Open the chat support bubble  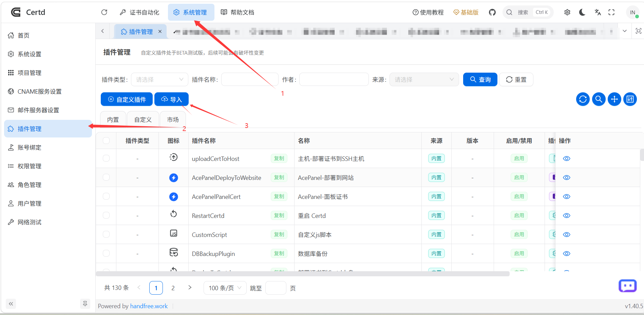pyautogui.click(x=627, y=286)
